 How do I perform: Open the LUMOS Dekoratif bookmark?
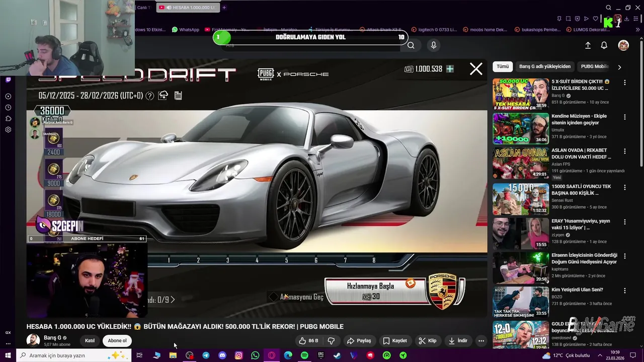coord(588,30)
